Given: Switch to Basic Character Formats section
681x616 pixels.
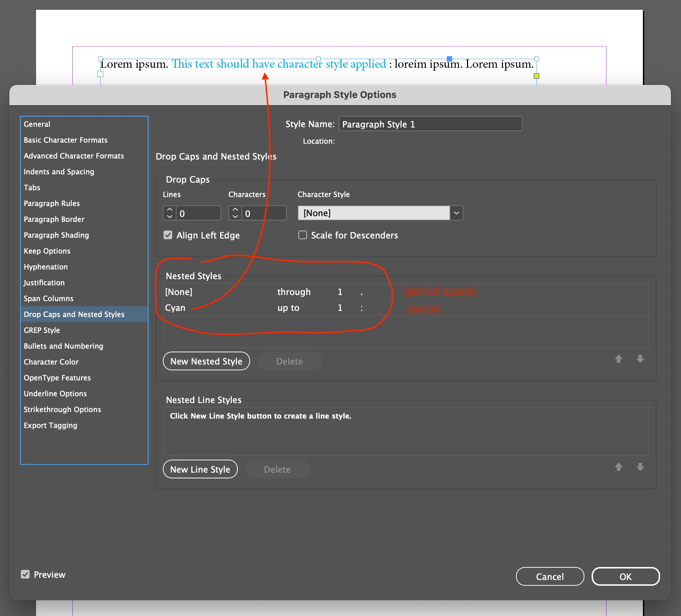Looking at the screenshot, I should pyautogui.click(x=66, y=140).
